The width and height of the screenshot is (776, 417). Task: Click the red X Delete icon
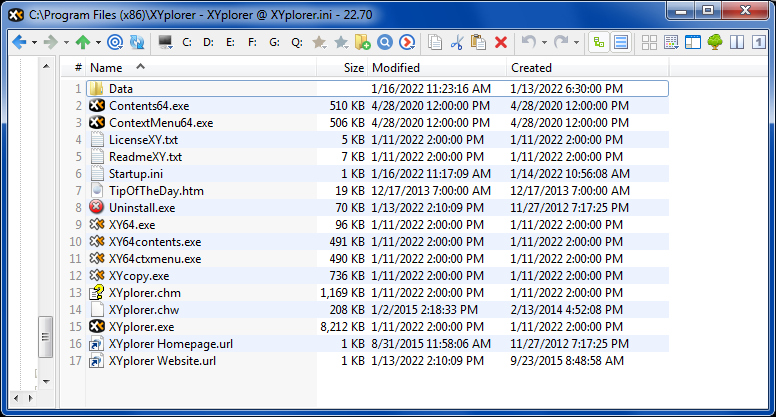501,43
